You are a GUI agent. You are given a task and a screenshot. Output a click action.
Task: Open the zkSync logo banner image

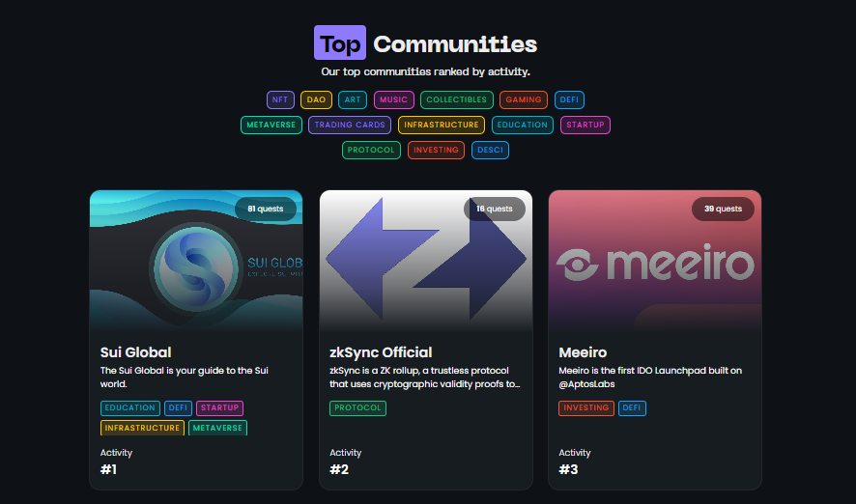coord(426,262)
